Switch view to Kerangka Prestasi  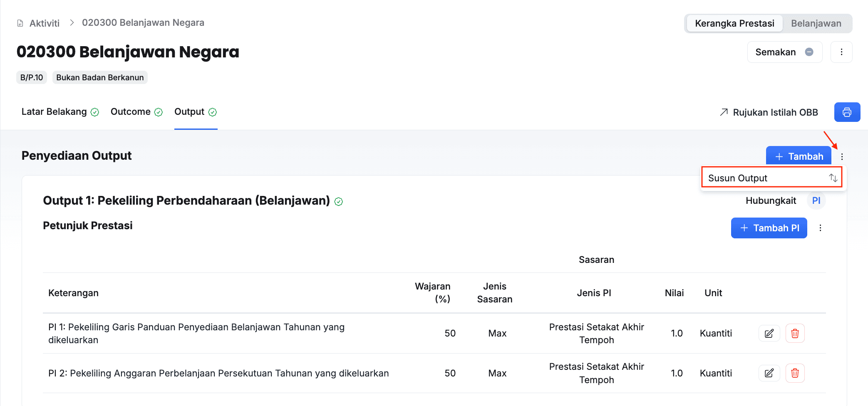click(734, 23)
